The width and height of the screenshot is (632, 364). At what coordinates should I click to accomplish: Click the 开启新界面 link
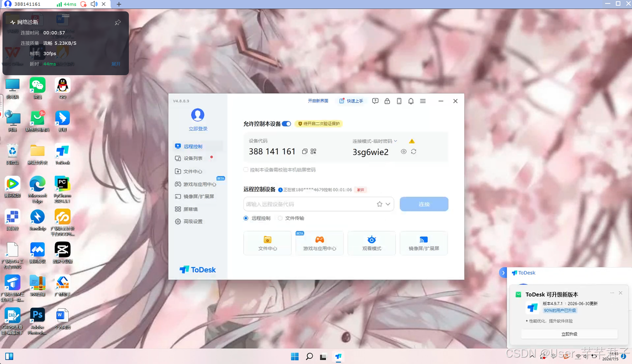(318, 101)
